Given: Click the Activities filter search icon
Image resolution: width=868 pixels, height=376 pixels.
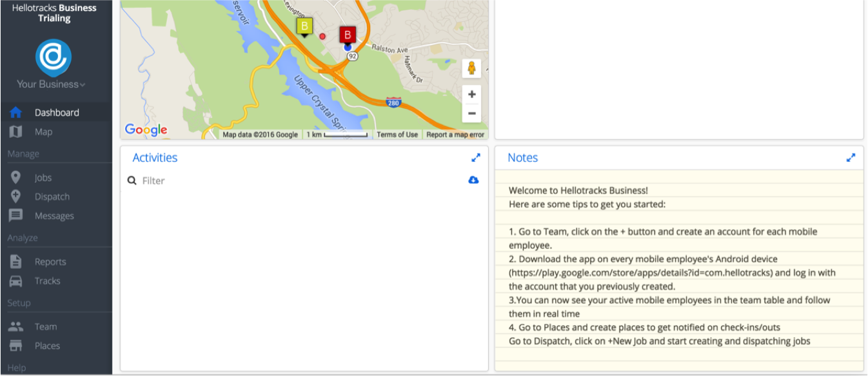Looking at the screenshot, I should pos(132,181).
